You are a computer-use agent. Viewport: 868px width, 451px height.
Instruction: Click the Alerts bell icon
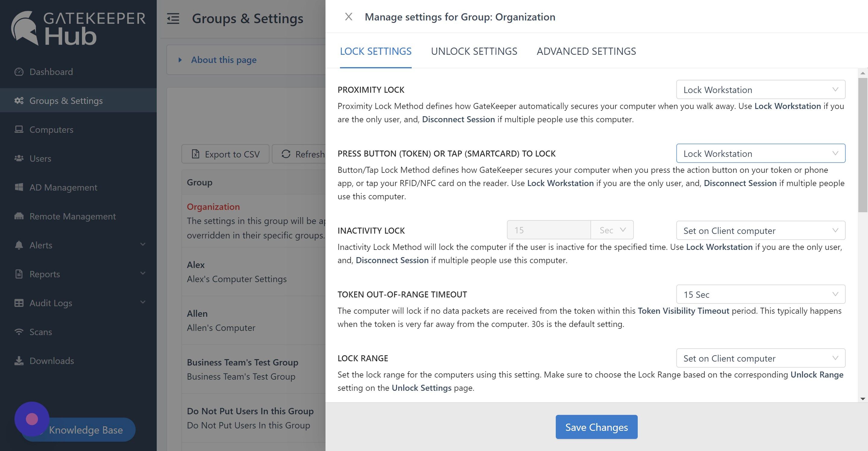(x=19, y=245)
